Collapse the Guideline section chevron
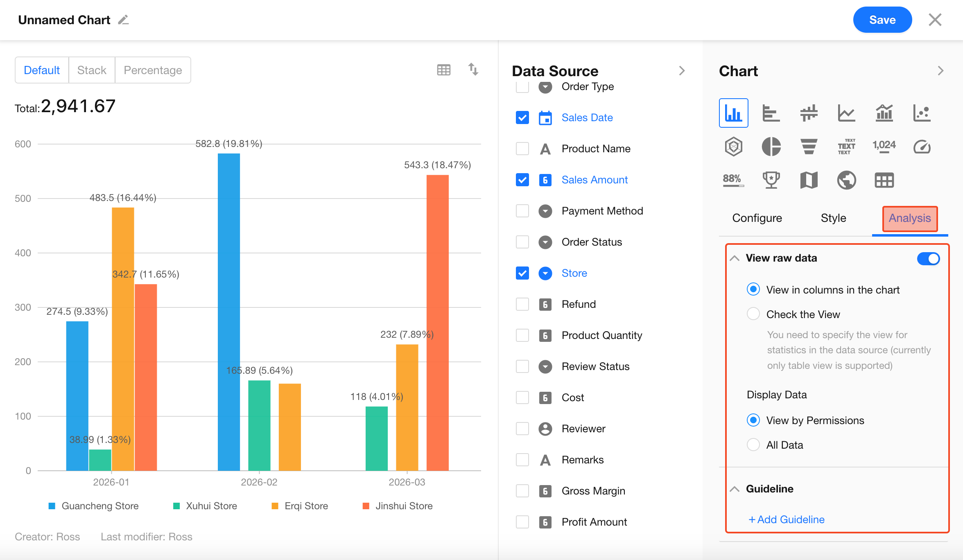 point(735,489)
